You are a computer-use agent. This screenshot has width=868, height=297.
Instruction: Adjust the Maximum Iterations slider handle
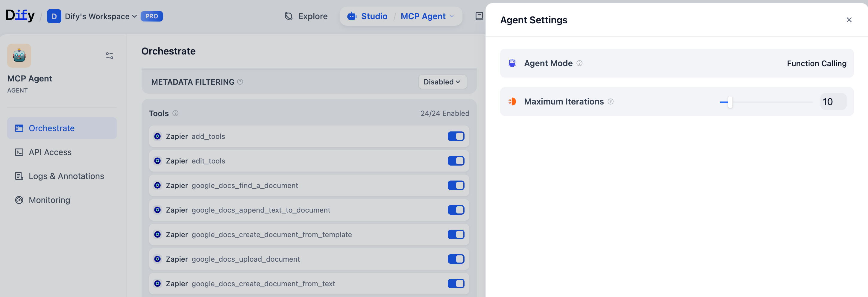(730, 102)
